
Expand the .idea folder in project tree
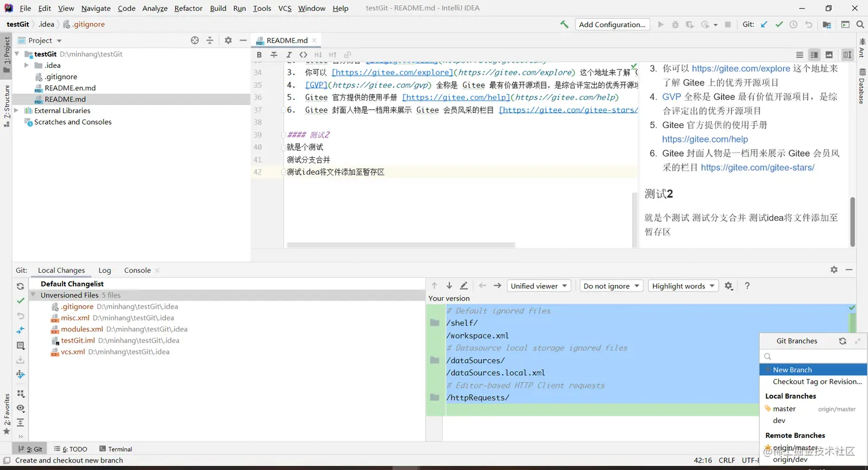point(26,66)
